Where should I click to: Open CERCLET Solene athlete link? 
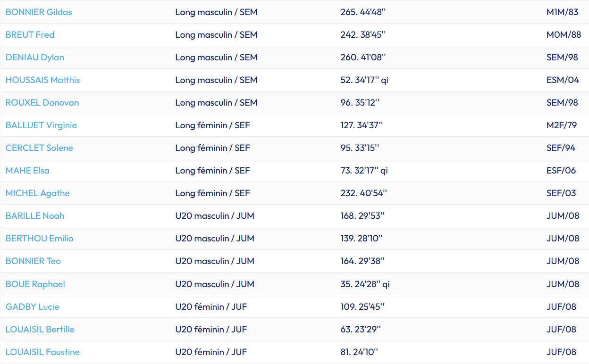coord(39,148)
